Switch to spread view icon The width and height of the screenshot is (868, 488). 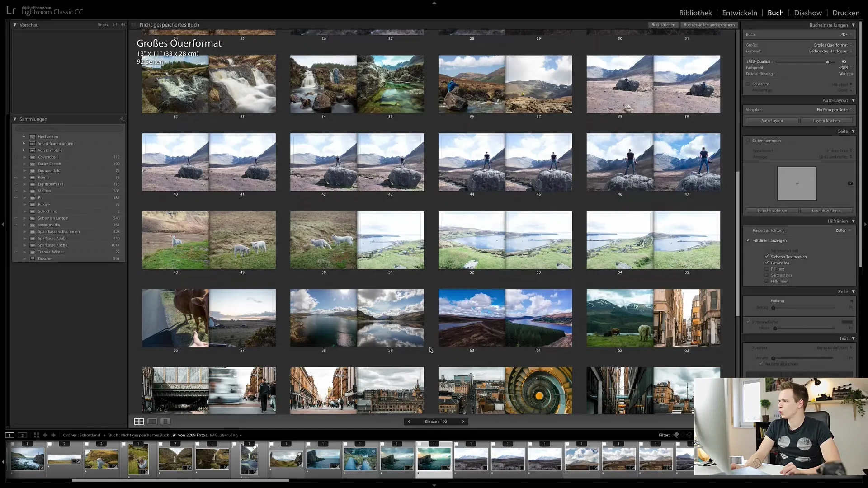152,422
